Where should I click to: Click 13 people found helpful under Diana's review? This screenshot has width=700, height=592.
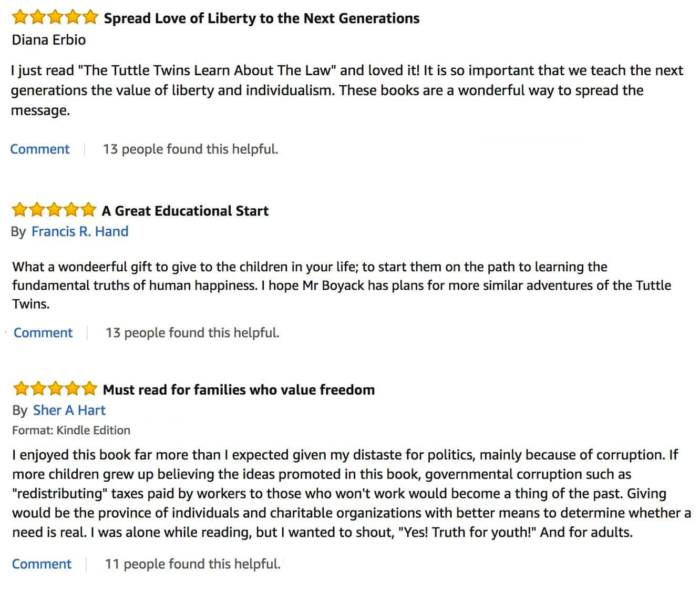click(190, 149)
